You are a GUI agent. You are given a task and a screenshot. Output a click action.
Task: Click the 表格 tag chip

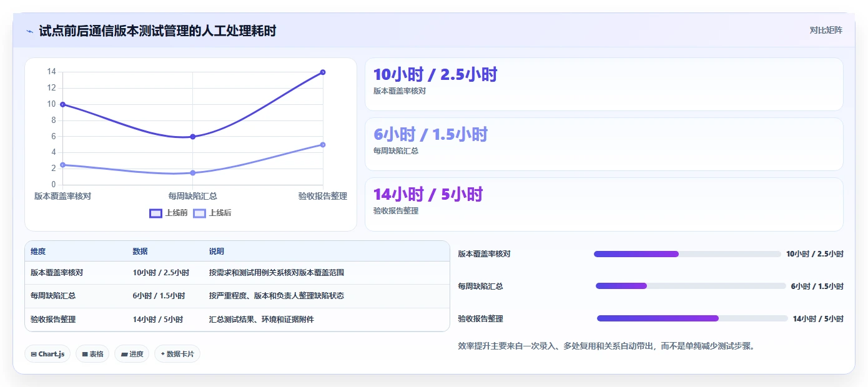pyautogui.click(x=92, y=354)
